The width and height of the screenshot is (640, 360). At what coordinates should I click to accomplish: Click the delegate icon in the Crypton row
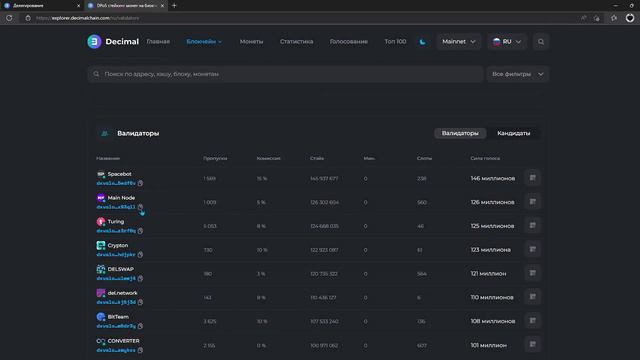point(533,249)
